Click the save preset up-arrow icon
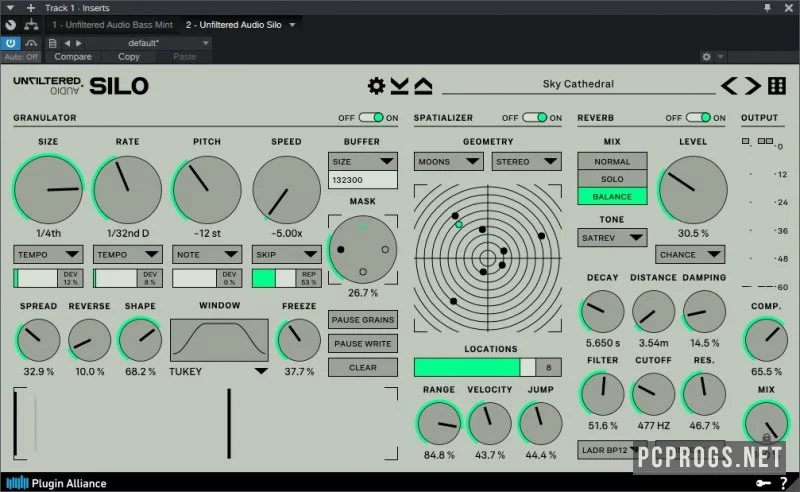The image size is (800, 492). (423, 86)
